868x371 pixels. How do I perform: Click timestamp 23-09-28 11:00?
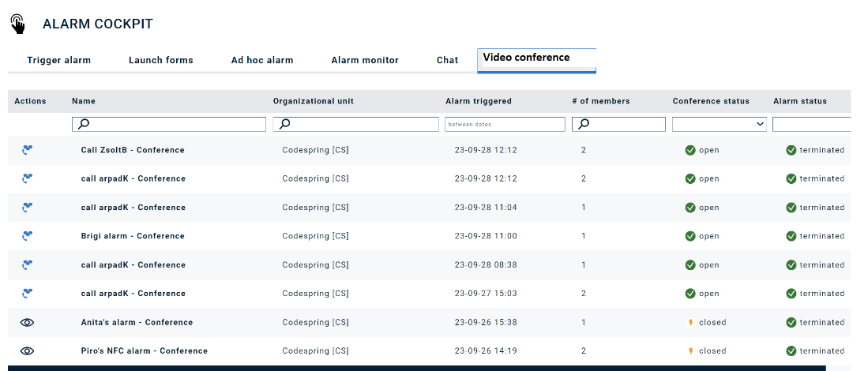[486, 236]
